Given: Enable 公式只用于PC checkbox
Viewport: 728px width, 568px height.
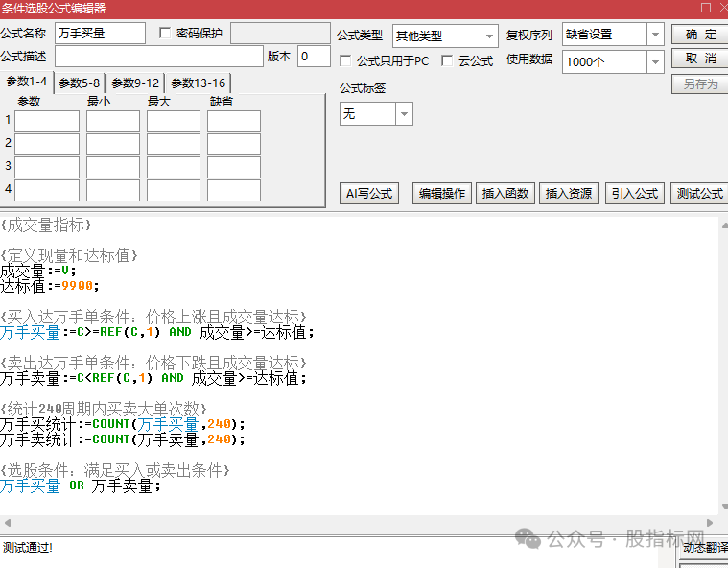Looking at the screenshot, I should point(345,60).
